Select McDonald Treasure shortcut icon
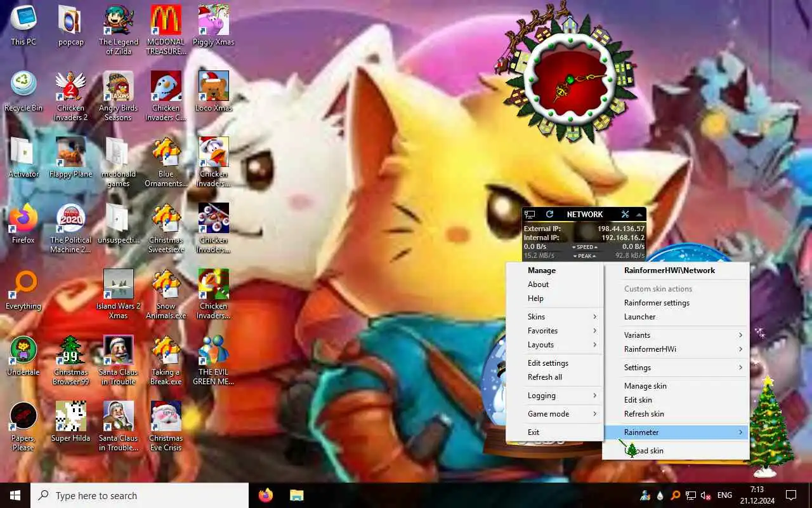Viewport: 812px width, 508px height. point(166,30)
